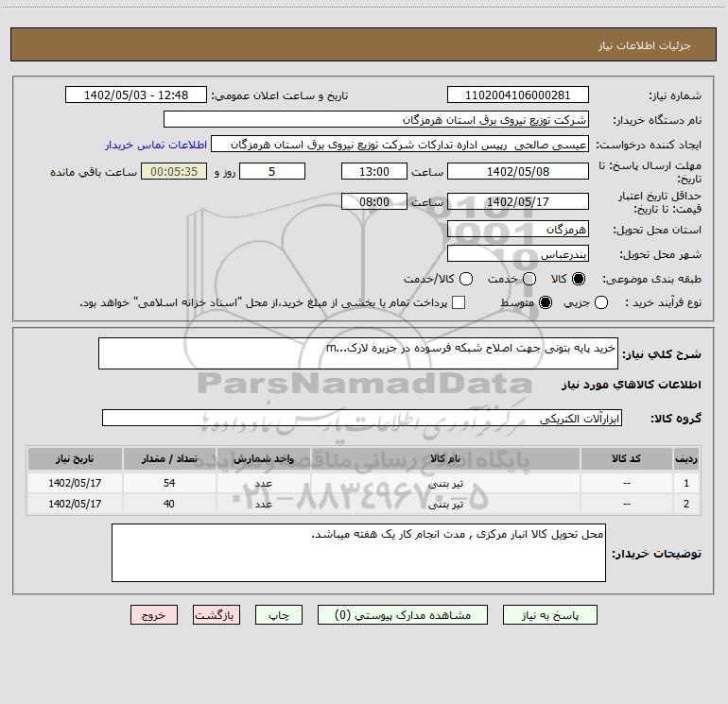Click تیر بتنی in row 2
The width and height of the screenshot is (728, 704).
445,504
